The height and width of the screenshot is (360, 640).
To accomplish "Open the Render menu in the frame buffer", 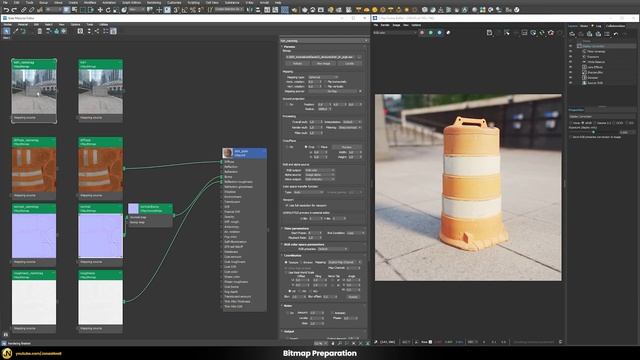I will (x=385, y=25).
